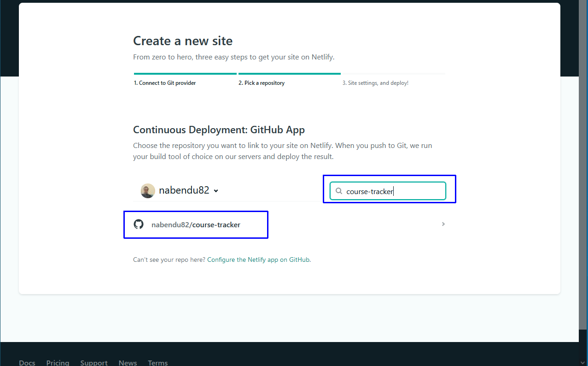Click the search magnifier icon

339,191
